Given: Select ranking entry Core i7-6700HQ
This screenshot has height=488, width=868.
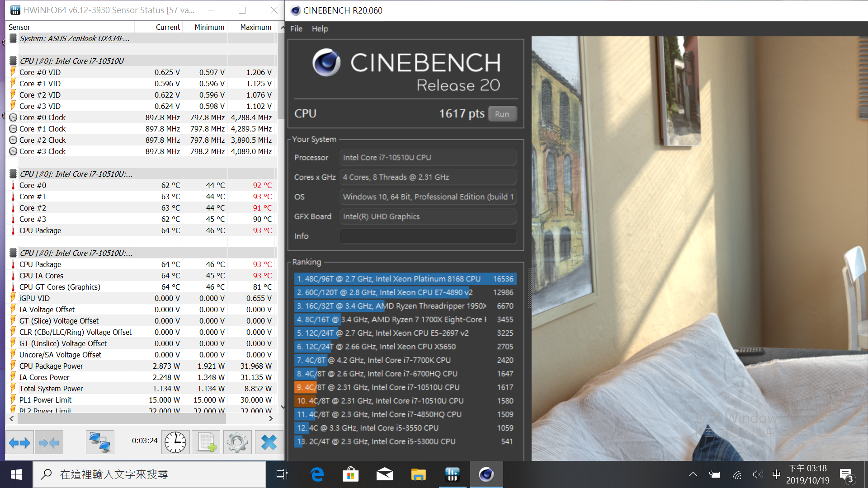Looking at the screenshot, I should click(405, 374).
